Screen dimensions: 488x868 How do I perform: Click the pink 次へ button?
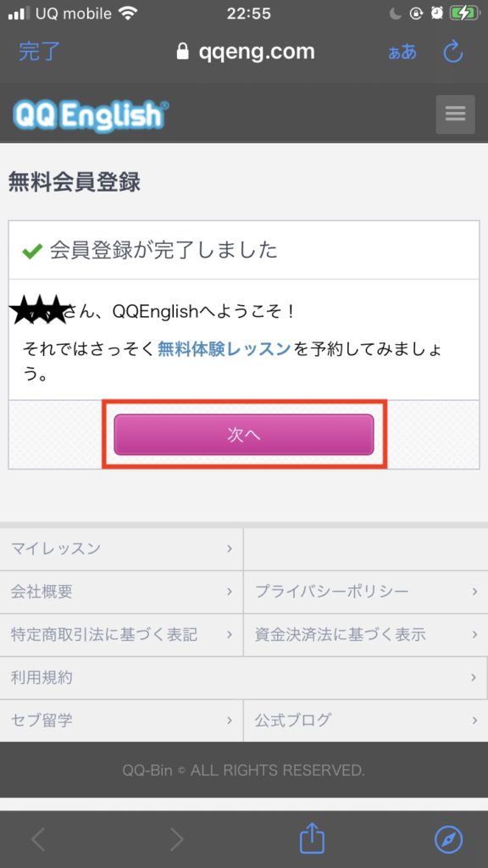click(x=244, y=435)
